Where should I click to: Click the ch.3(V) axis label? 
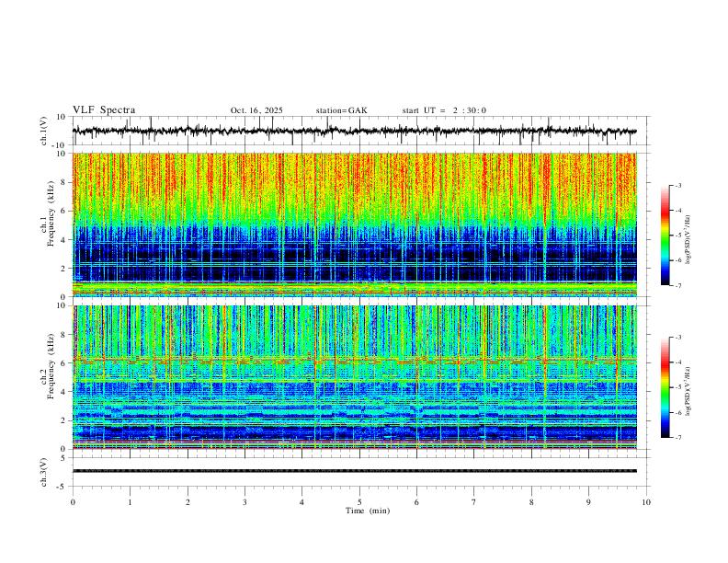pyautogui.click(x=44, y=472)
